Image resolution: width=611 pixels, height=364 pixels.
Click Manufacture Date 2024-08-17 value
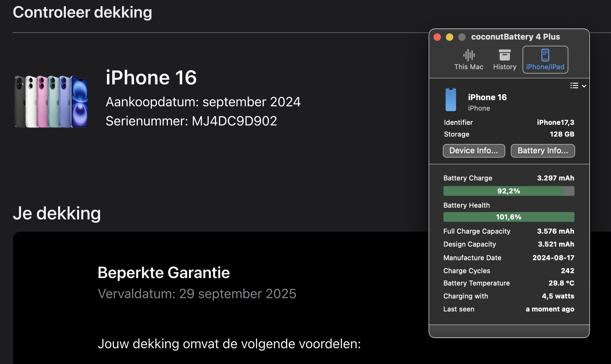pos(553,258)
